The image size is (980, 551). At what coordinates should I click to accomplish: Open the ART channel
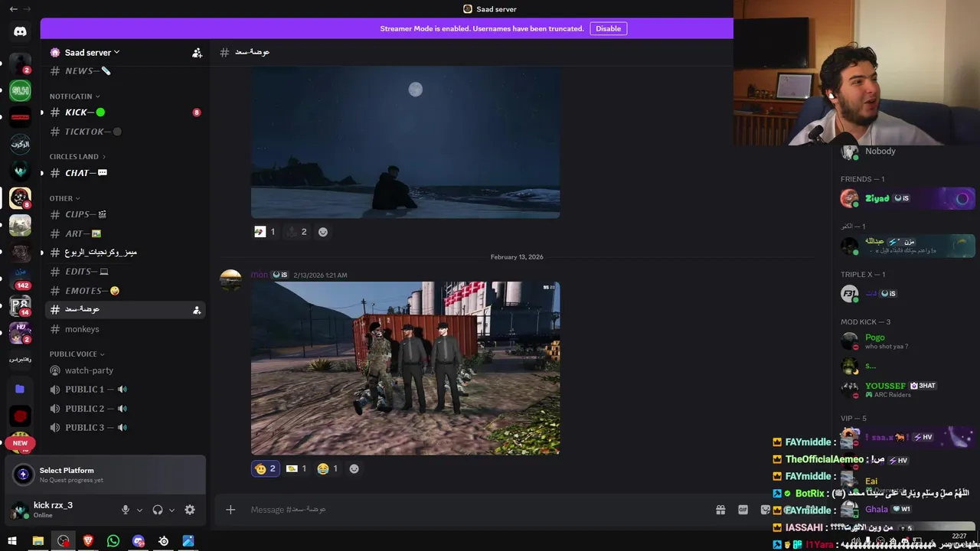click(125, 233)
